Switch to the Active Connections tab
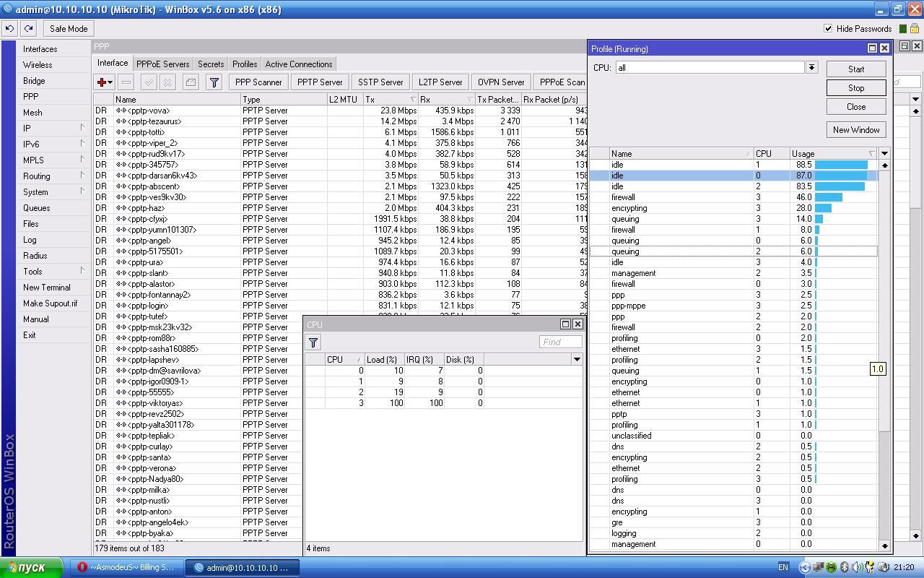924x578 pixels. [x=299, y=64]
